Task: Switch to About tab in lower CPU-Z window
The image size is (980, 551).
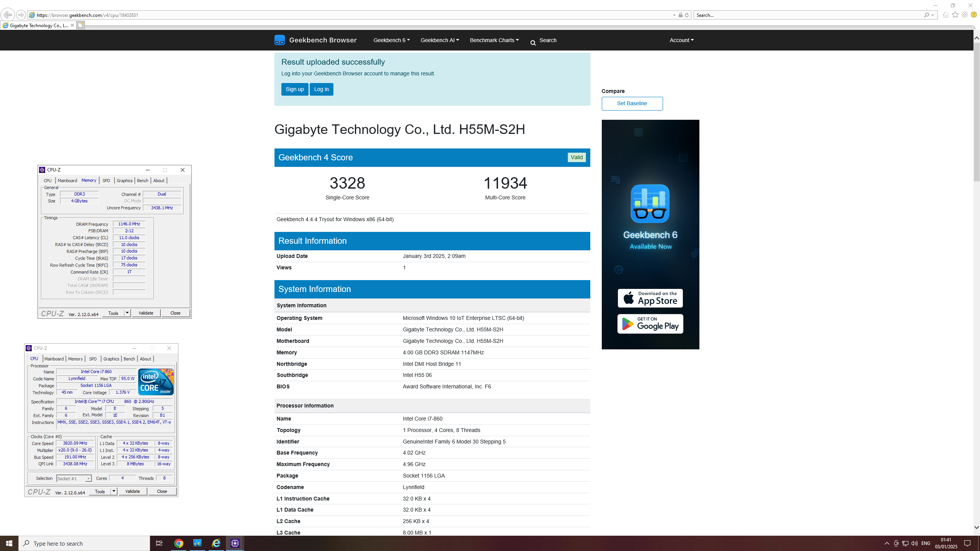Action: pos(145,359)
